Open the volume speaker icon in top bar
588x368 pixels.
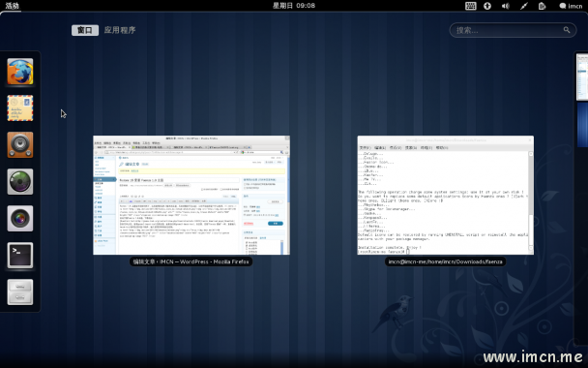click(x=506, y=6)
